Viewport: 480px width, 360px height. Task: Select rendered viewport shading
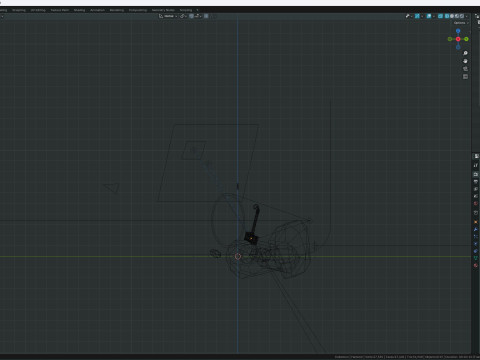pos(462,16)
